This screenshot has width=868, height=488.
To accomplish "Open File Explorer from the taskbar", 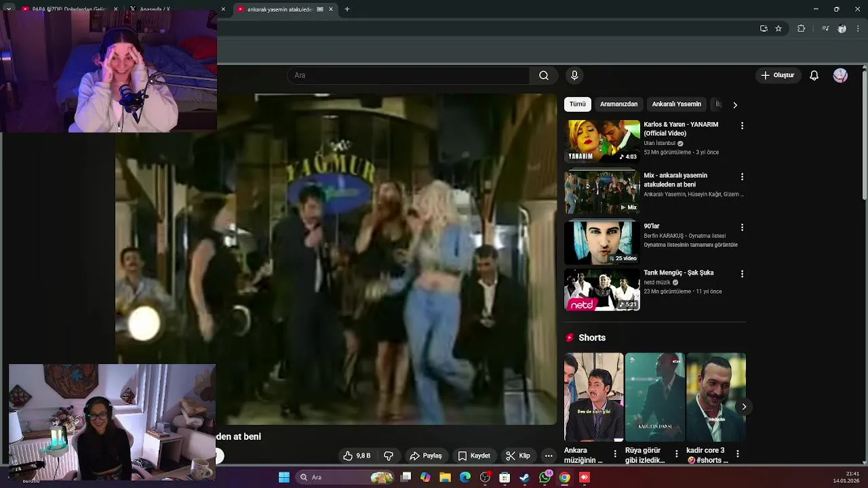I will click(x=445, y=478).
